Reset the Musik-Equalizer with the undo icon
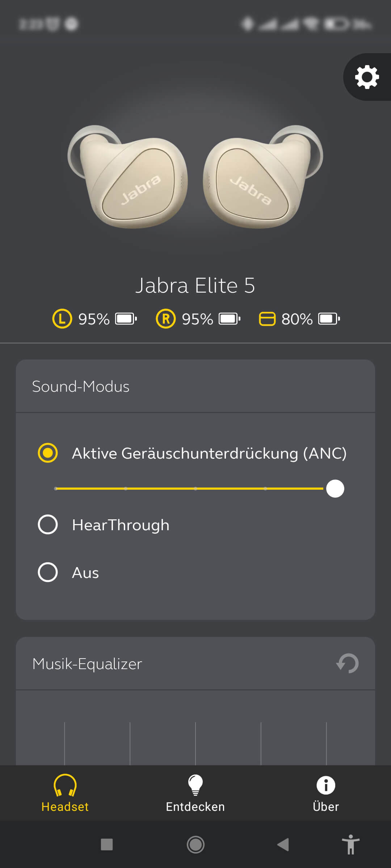The image size is (391, 868). pos(348,663)
